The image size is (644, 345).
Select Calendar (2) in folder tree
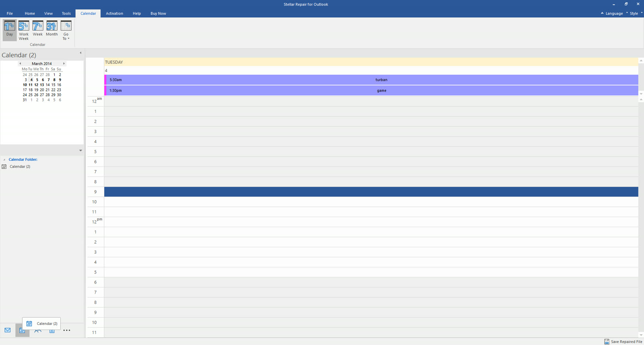click(20, 166)
